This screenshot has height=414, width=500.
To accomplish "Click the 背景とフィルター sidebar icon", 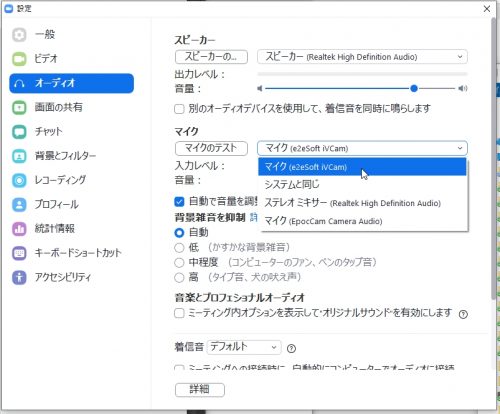I will (x=19, y=156).
